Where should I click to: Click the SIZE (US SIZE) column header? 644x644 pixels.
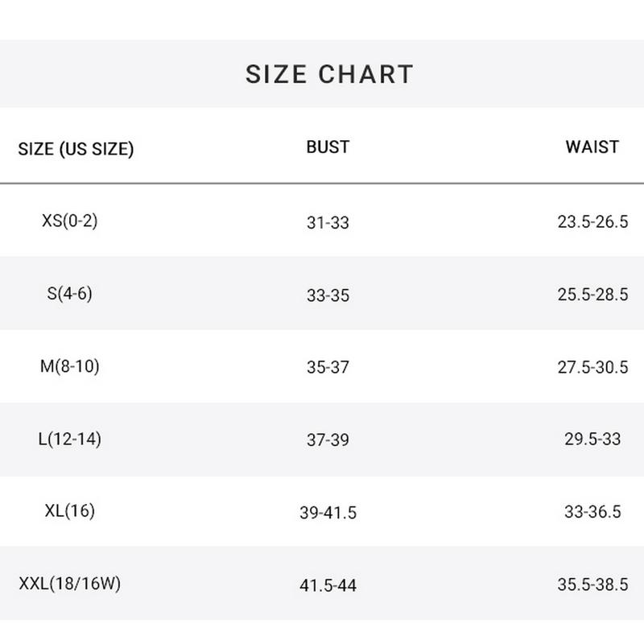(76, 149)
